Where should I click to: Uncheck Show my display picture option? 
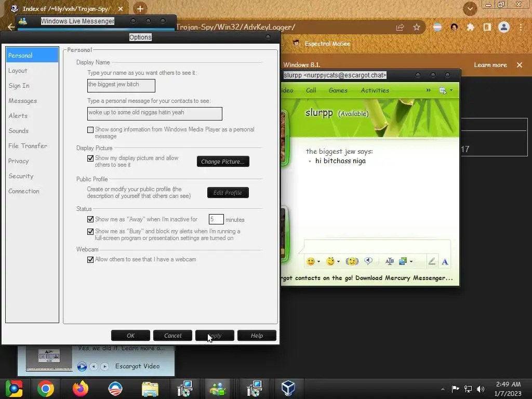(90, 158)
